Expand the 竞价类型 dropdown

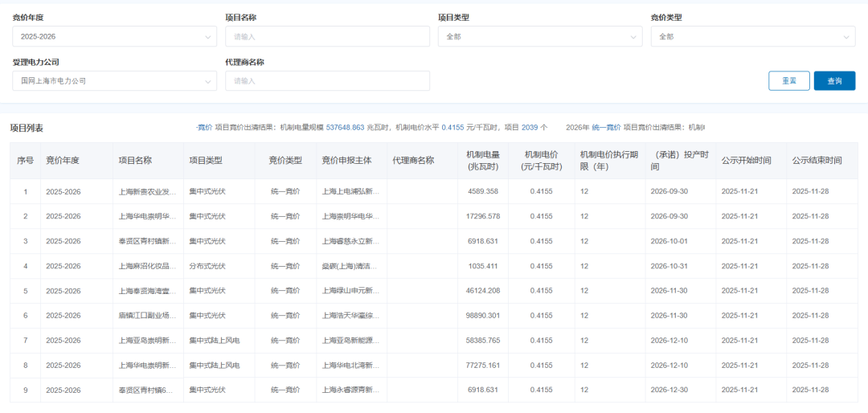pyautogui.click(x=752, y=37)
